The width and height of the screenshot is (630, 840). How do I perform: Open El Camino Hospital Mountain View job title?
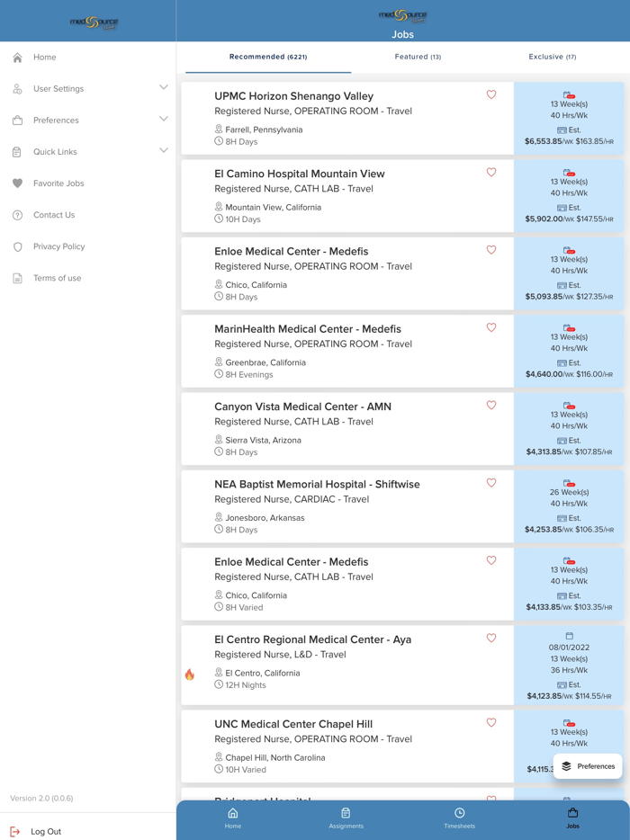300,174
